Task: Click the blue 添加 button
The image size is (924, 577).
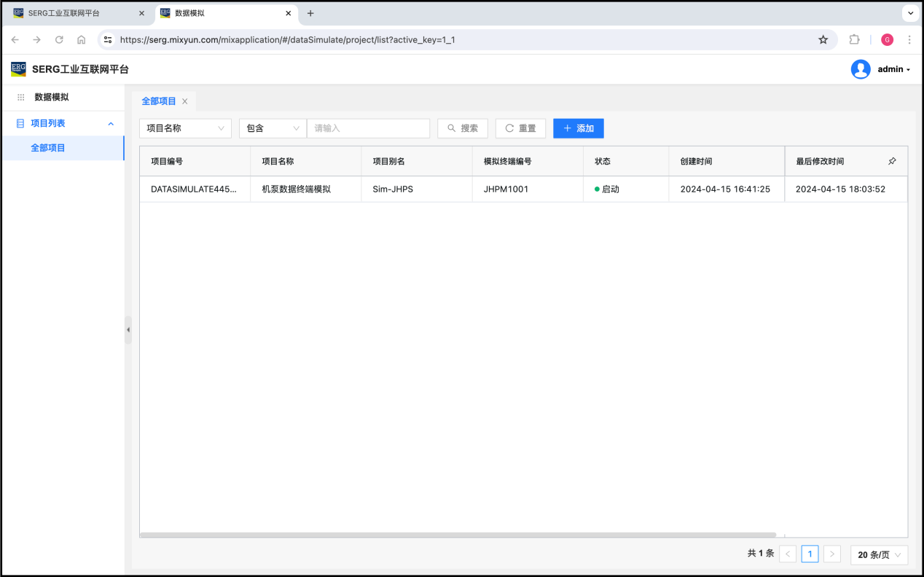Action: tap(578, 128)
